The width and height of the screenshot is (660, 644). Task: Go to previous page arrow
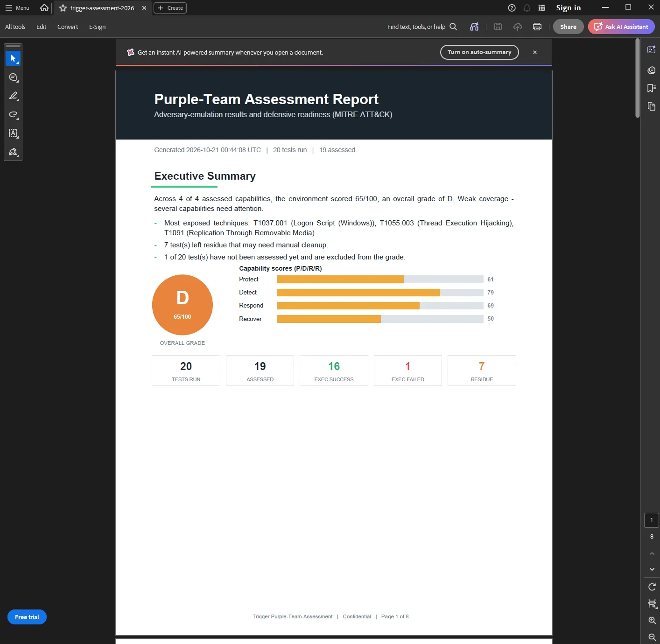652,553
